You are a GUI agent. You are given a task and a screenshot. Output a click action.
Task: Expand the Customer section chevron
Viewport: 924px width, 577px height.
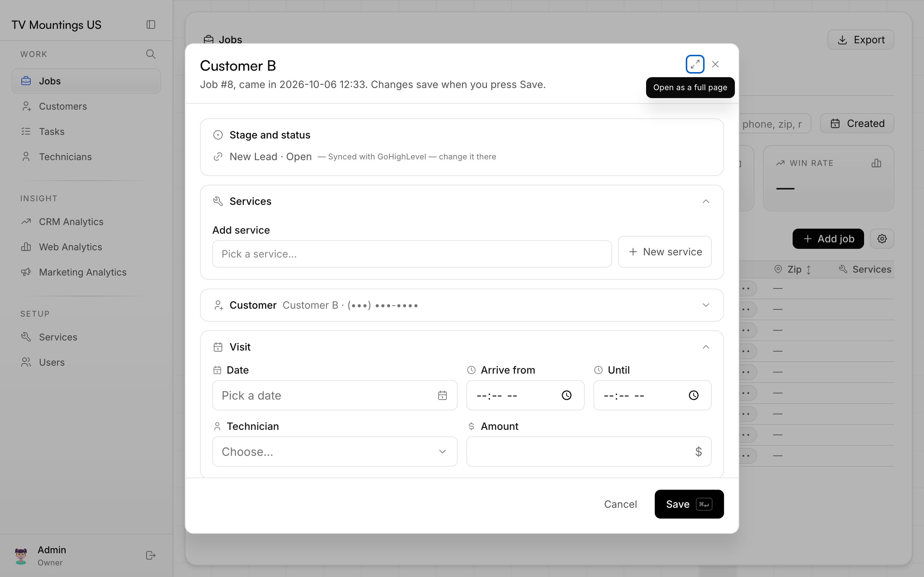tap(706, 305)
